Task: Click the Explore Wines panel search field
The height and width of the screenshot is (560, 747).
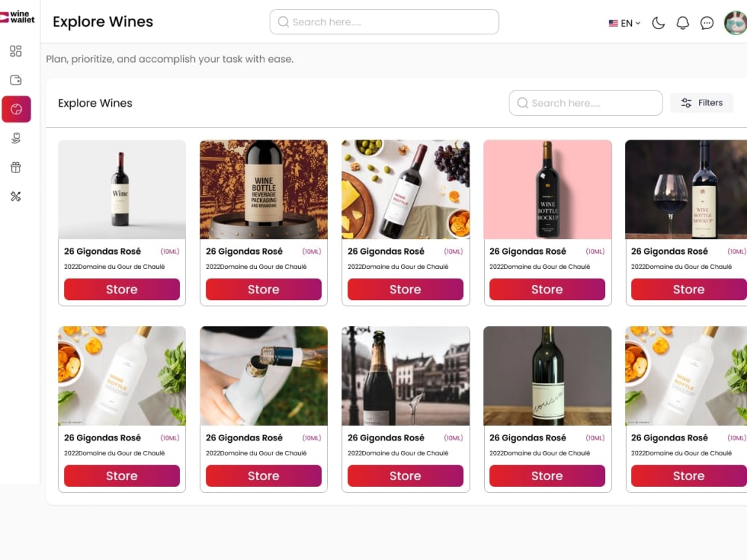Action: pyautogui.click(x=586, y=103)
